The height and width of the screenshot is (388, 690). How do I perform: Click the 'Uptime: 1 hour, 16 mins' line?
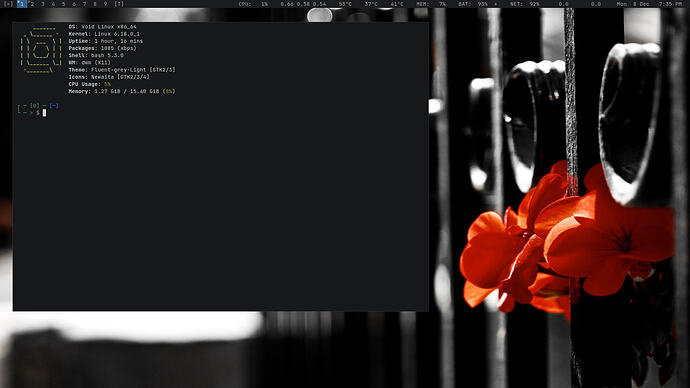(106, 41)
